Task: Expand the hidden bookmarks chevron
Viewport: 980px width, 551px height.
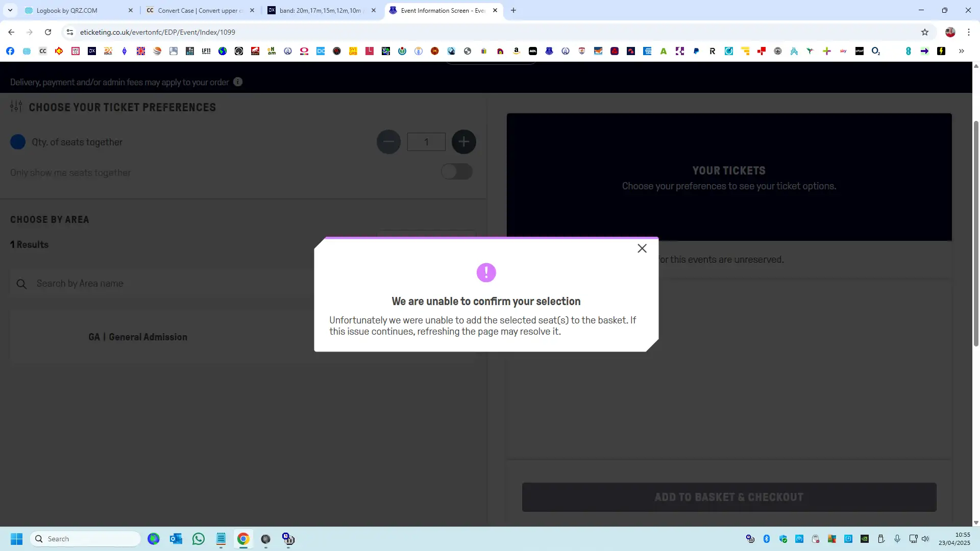Action: point(961,51)
